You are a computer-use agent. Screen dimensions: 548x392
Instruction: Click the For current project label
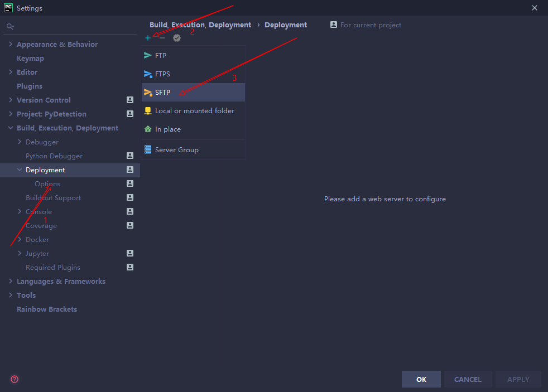coord(371,25)
